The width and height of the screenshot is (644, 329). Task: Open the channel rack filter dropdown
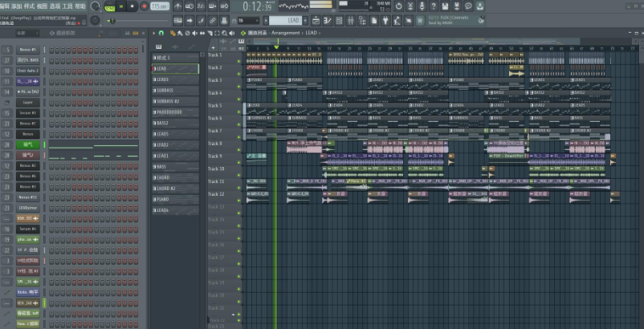coord(26,33)
